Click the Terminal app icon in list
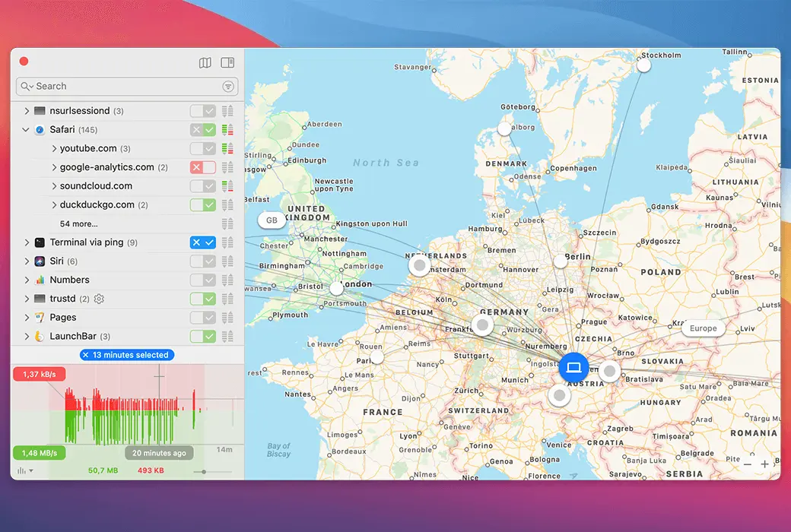The image size is (791, 532). point(40,242)
